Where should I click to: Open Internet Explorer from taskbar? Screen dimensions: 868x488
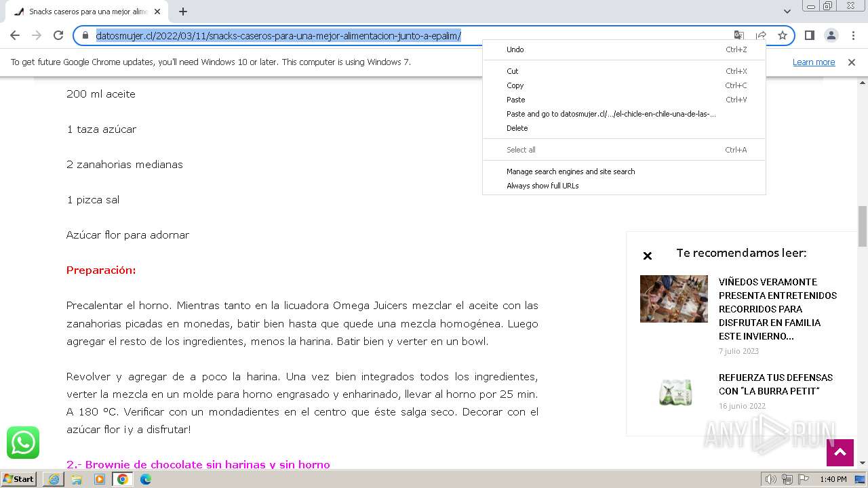tap(54, 479)
